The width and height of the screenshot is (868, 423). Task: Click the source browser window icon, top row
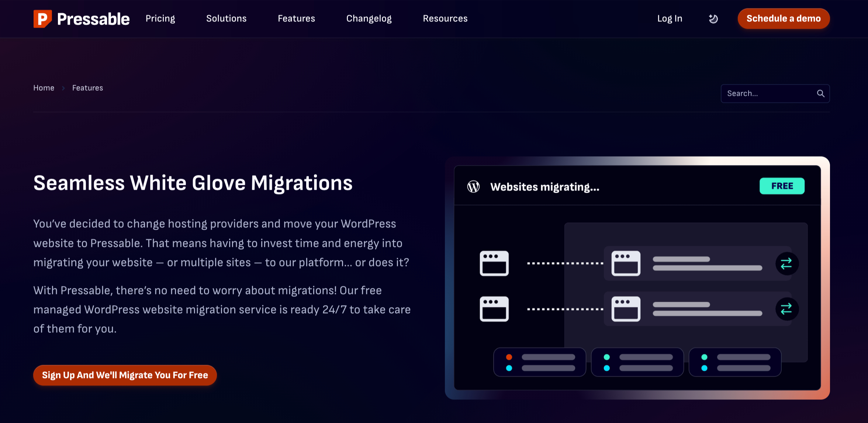pyautogui.click(x=494, y=263)
